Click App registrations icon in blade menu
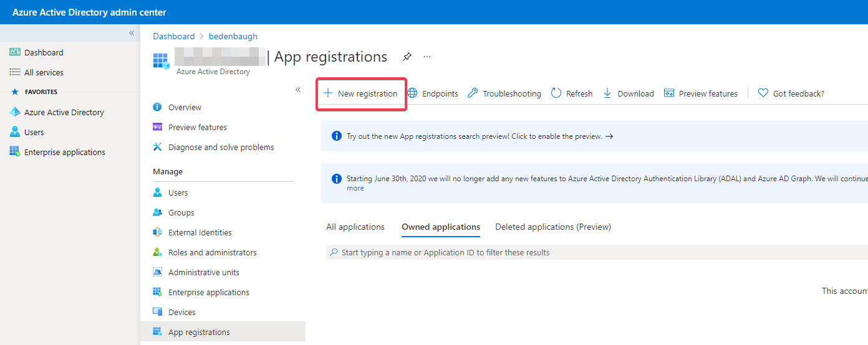 pos(157,332)
